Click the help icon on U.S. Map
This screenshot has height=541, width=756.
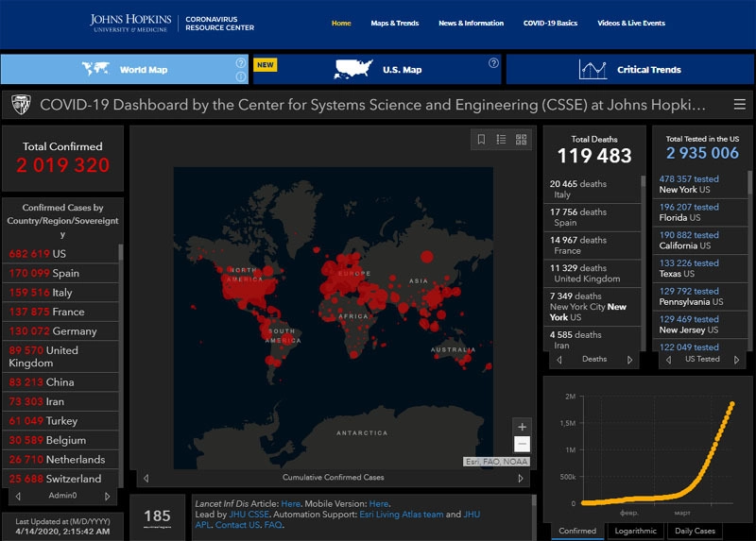493,63
